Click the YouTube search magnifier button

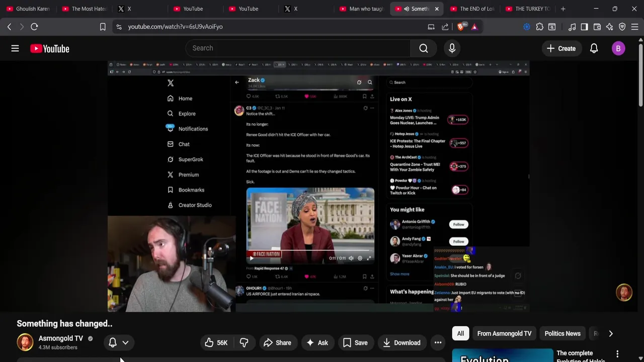pos(424,48)
